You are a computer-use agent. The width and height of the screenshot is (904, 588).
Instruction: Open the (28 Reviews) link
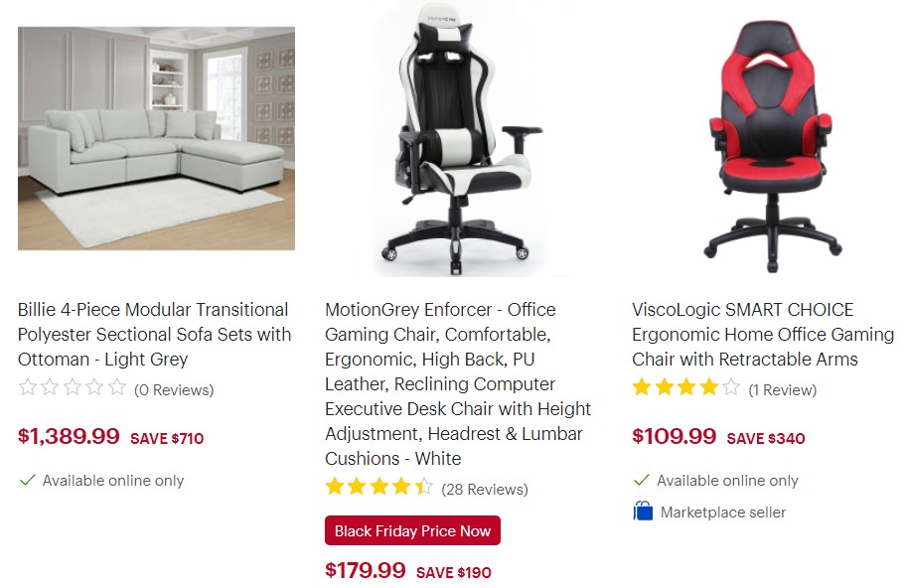[485, 490]
